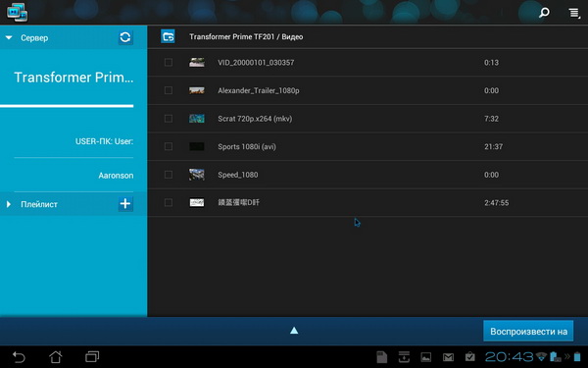This screenshot has width=588, height=368.
Task: Open the mail notification icon
Action: (448, 357)
